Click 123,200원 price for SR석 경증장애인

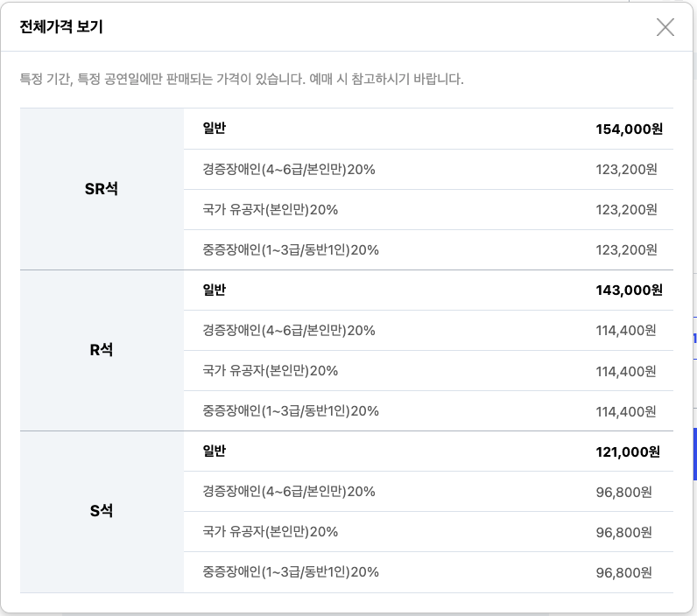coord(626,169)
